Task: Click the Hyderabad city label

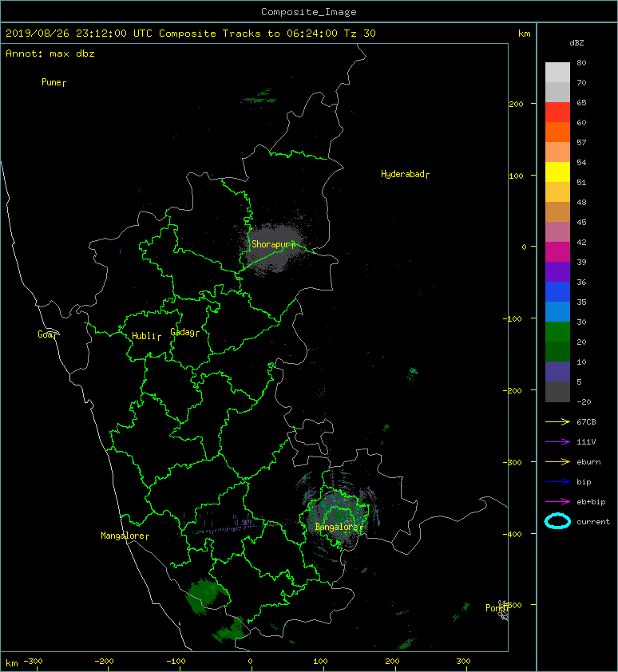Action: click(x=405, y=174)
